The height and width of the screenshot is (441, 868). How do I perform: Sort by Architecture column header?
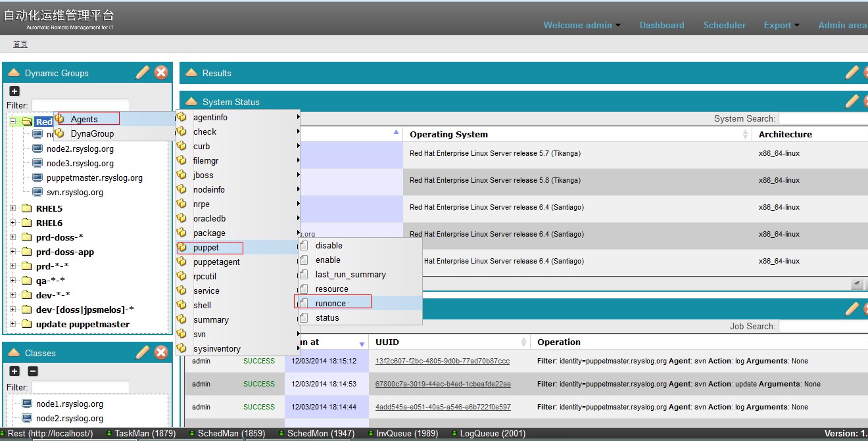tap(810, 134)
